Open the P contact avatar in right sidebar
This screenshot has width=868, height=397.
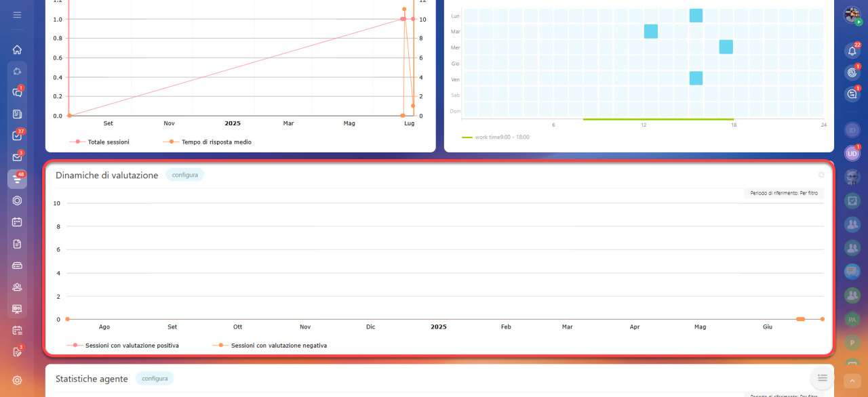point(852,343)
